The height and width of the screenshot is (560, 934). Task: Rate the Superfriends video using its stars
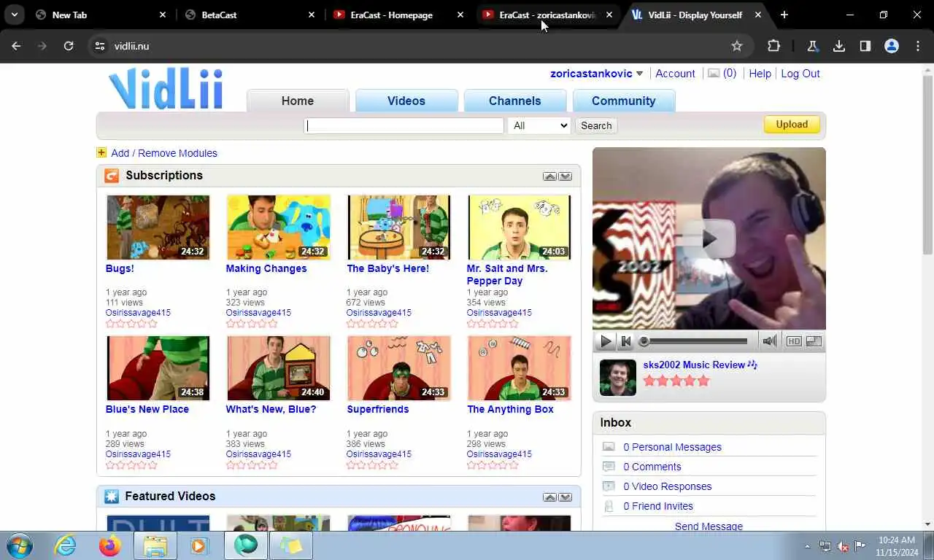point(372,465)
